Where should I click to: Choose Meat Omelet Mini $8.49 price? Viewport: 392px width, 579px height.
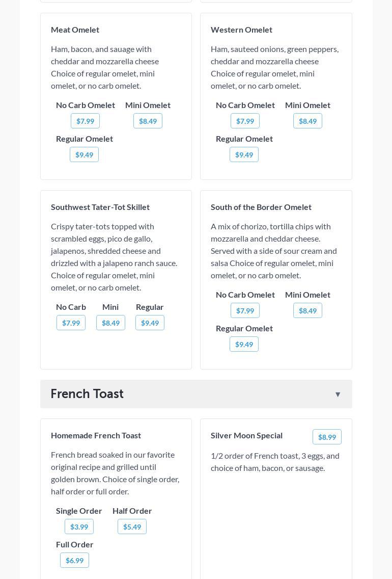[x=148, y=121]
